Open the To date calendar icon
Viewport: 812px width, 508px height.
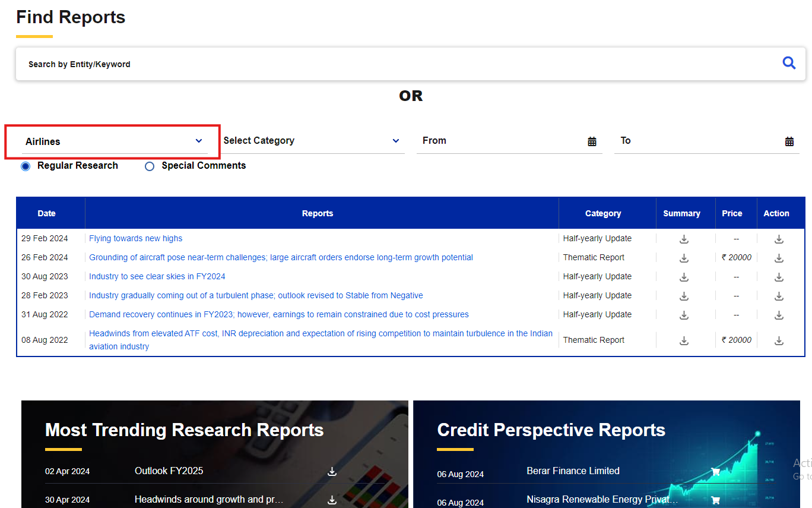[789, 141]
